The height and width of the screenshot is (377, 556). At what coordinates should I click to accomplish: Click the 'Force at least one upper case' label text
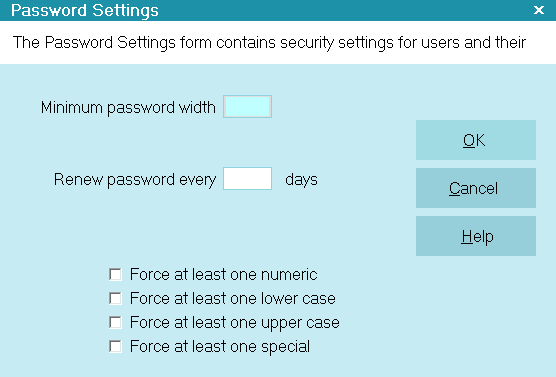click(235, 323)
